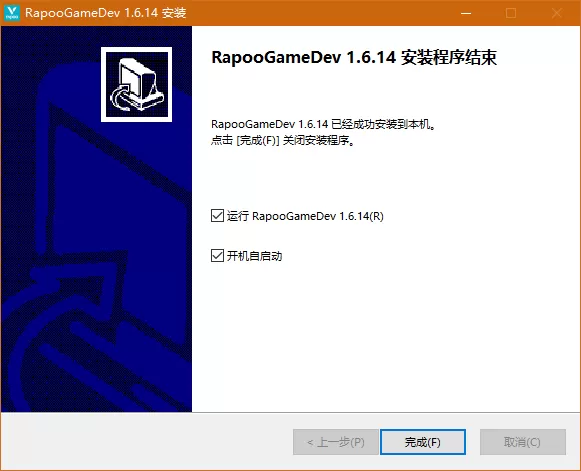
Task: Click the title bar text RapooGameDev 1.6.14 安装
Action: pyautogui.click(x=106, y=13)
